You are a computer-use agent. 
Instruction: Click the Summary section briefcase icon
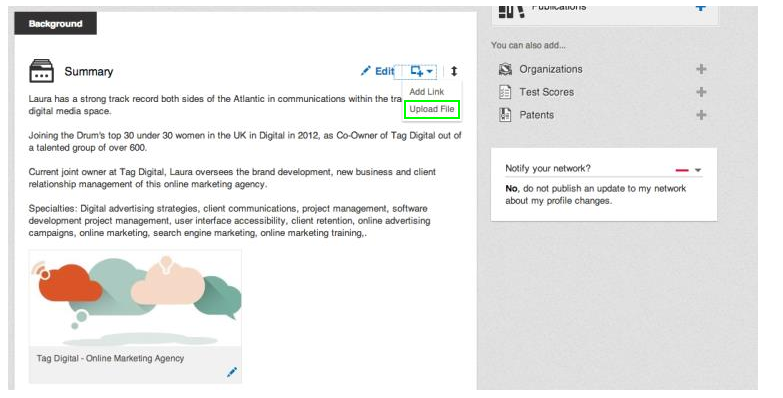tap(41, 71)
